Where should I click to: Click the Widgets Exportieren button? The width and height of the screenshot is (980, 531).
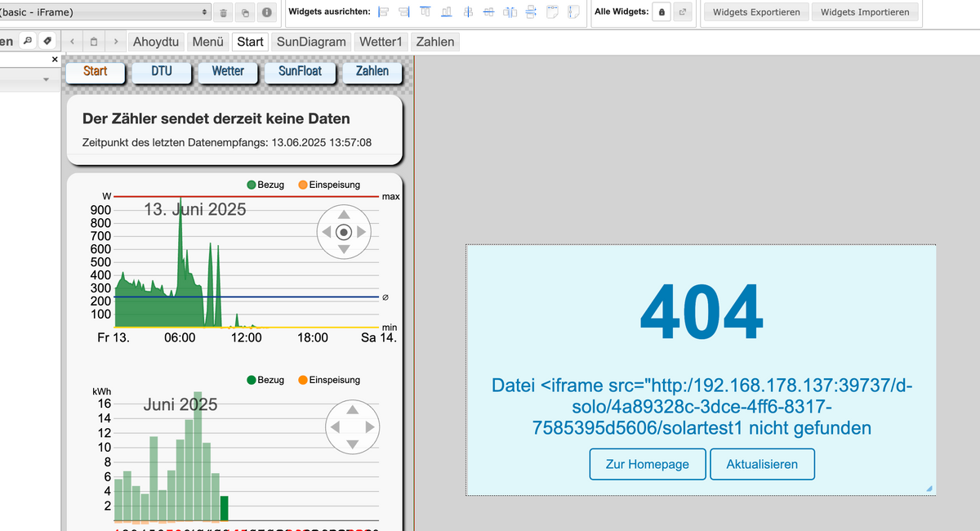tap(756, 12)
